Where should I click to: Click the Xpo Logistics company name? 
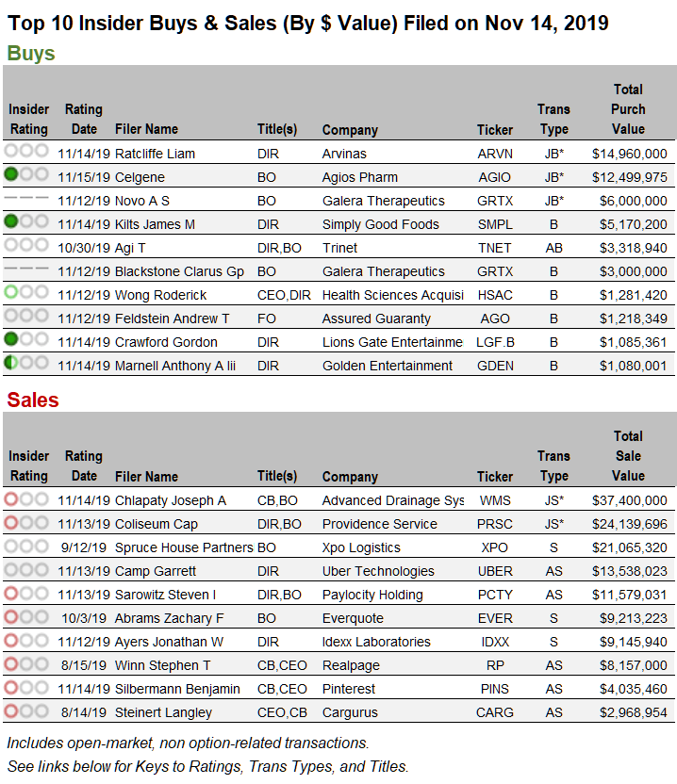(361, 547)
